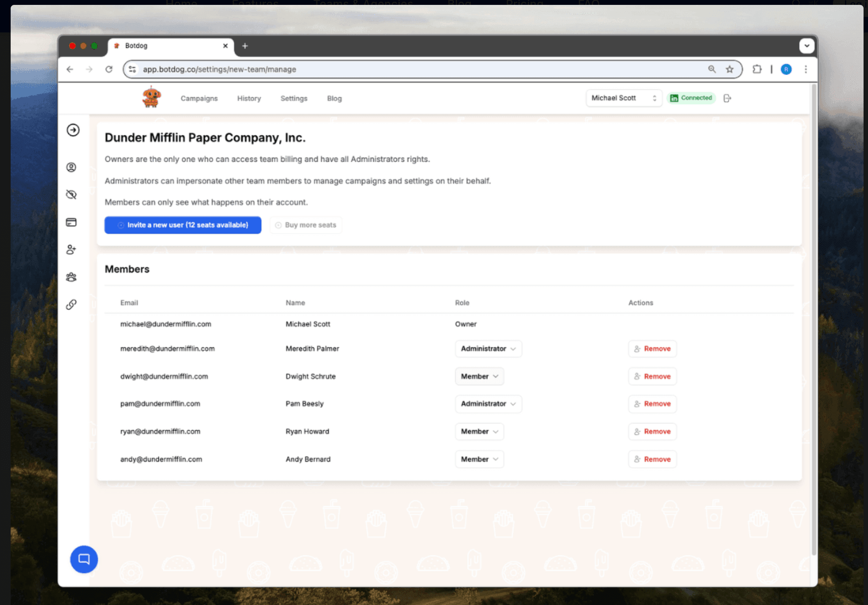
Task: Click the crossed-out eye sidebar icon
Action: click(x=72, y=195)
